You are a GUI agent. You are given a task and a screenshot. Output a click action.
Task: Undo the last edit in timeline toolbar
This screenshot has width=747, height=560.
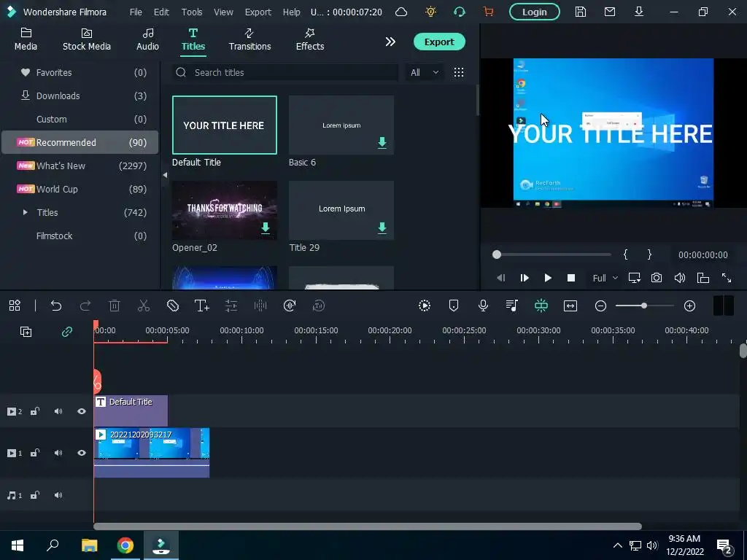point(56,306)
